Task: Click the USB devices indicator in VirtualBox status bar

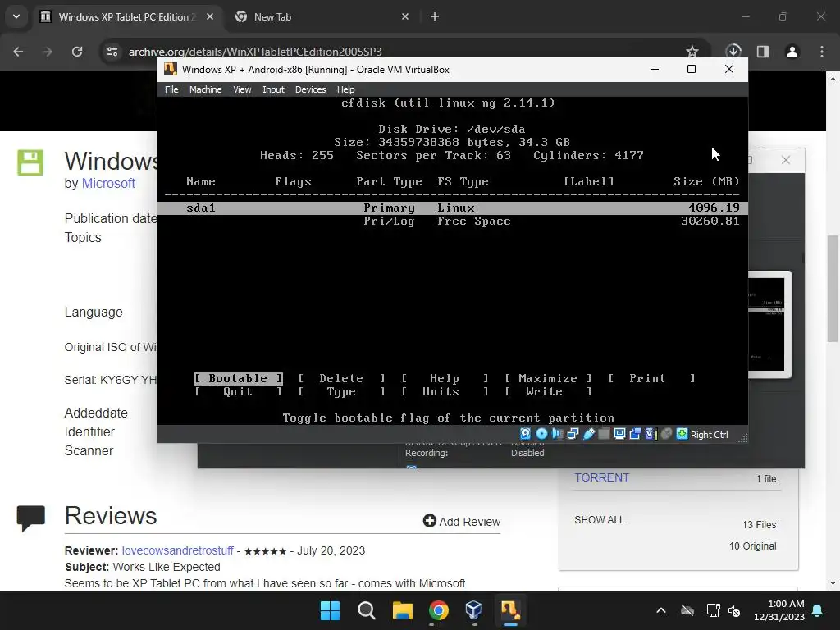Action: [x=589, y=434]
